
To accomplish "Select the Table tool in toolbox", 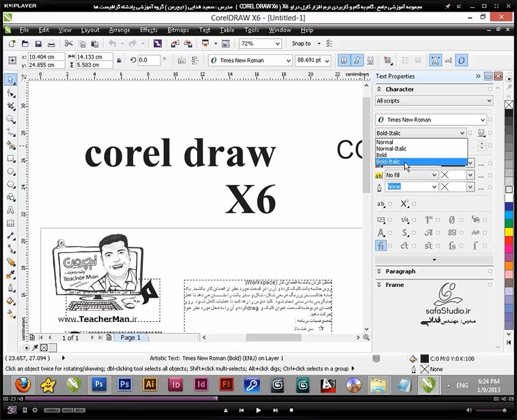I will coord(11,223).
